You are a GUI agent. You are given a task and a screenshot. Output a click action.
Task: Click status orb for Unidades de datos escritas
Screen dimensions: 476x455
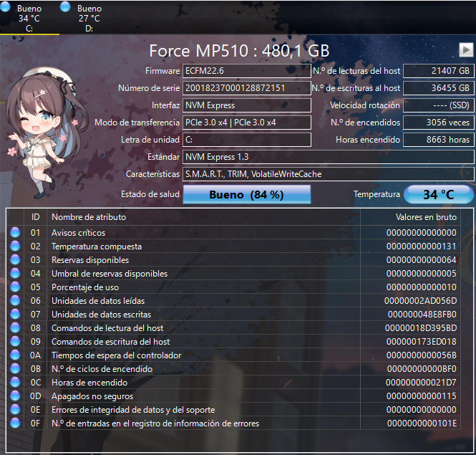(15, 315)
